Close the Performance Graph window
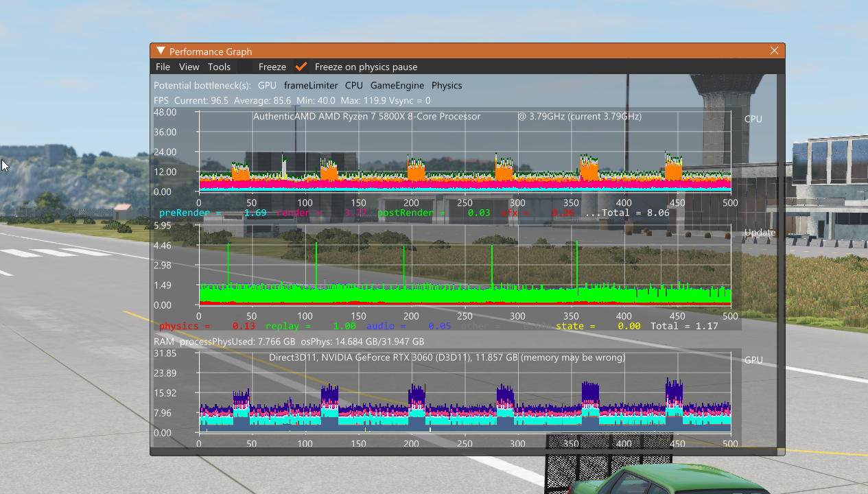 (774, 51)
